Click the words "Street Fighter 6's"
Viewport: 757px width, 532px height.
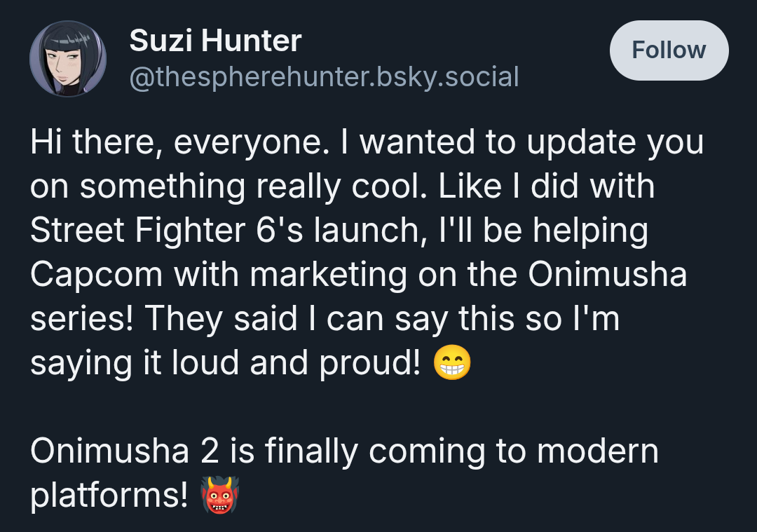point(154,231)
